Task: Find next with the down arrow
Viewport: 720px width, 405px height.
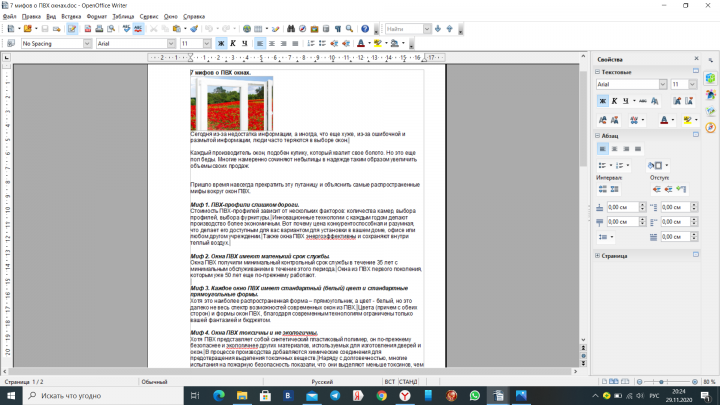Action: point(438,29)
